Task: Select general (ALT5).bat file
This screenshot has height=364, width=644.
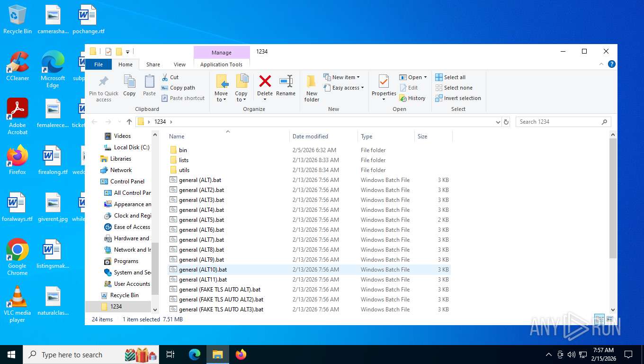Action: (x=201, y=220)
